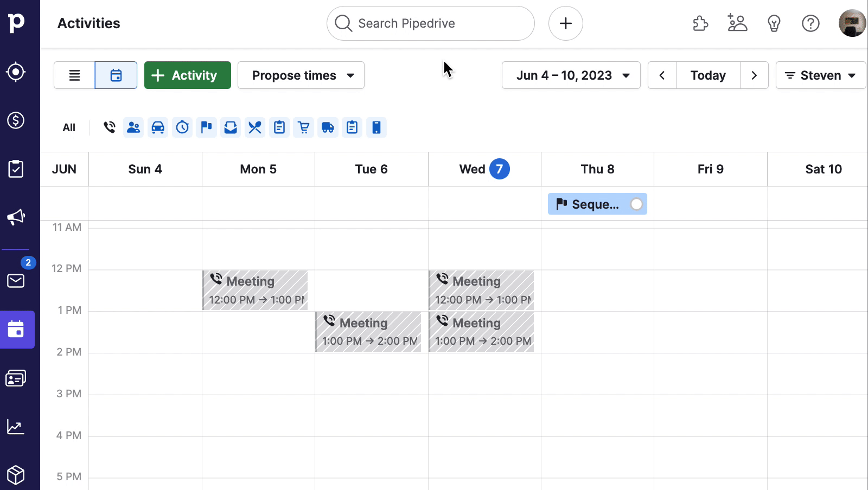Image resolution: width=868 pixels, height=490 pixels.
Task: Select the Lunch activity filter
Action: pyautogui.click(x=255, y=127)
